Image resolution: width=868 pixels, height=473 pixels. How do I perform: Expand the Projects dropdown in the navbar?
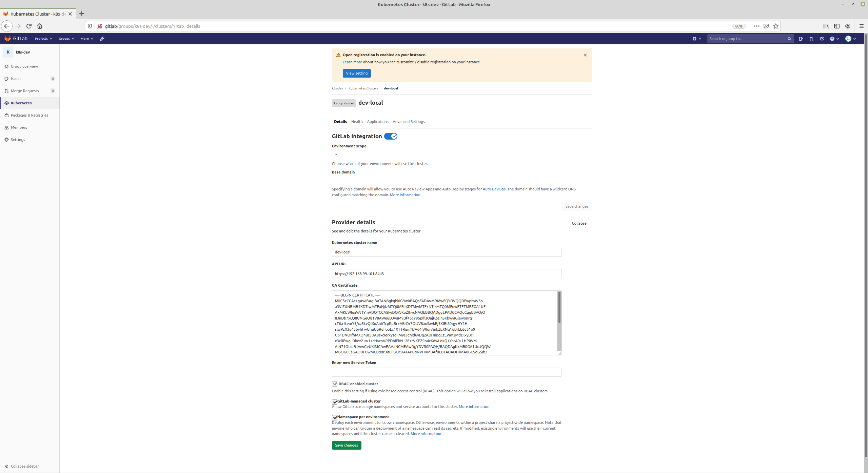coord(43,39)
